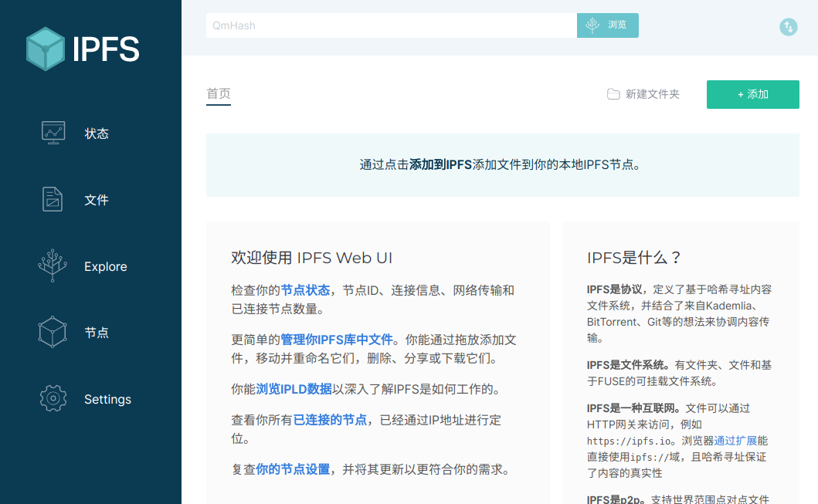Screen dimensions: 818x504
Task: Follow the 通过扩展 link
Action: [x=735, y=441]
